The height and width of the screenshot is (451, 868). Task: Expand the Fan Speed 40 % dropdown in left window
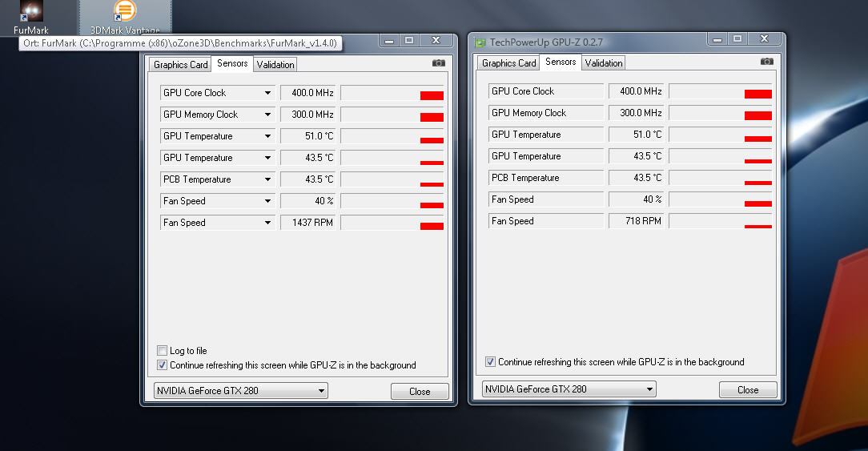point(267,200)
